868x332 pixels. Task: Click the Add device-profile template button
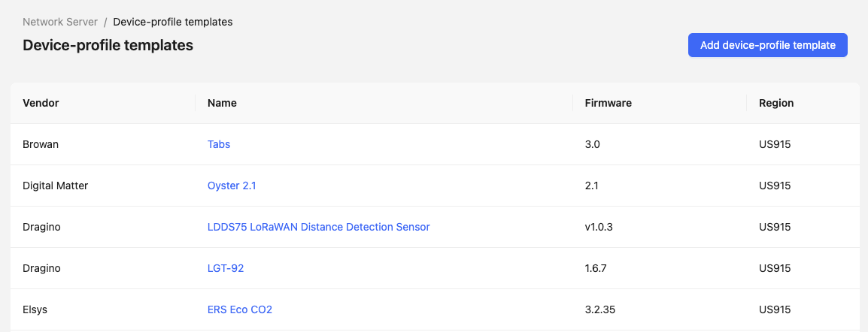767,45
